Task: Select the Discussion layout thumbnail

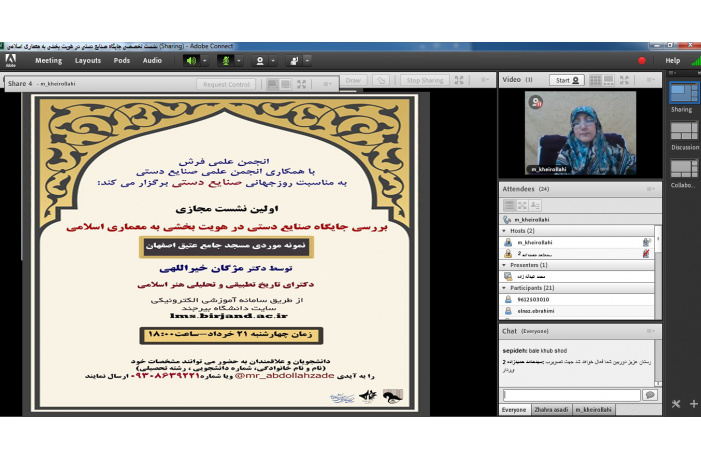Action: point(684,131)
